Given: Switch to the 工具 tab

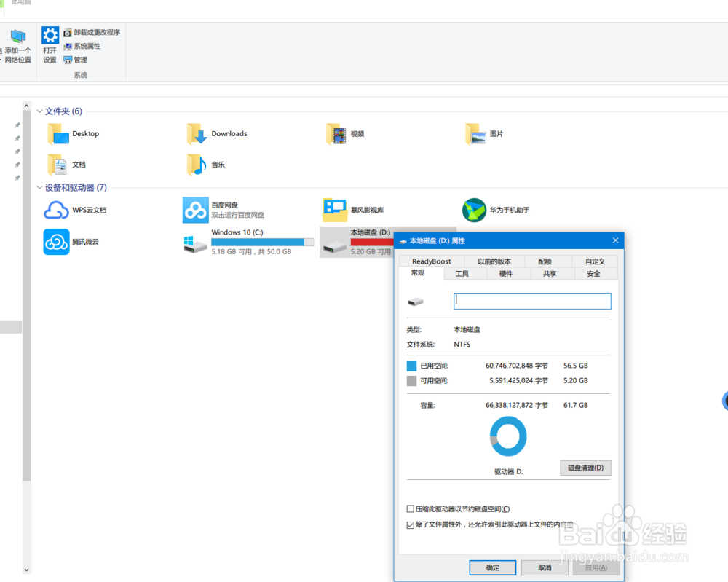Looking at the screenshot, I should click(x=463, y=273).
